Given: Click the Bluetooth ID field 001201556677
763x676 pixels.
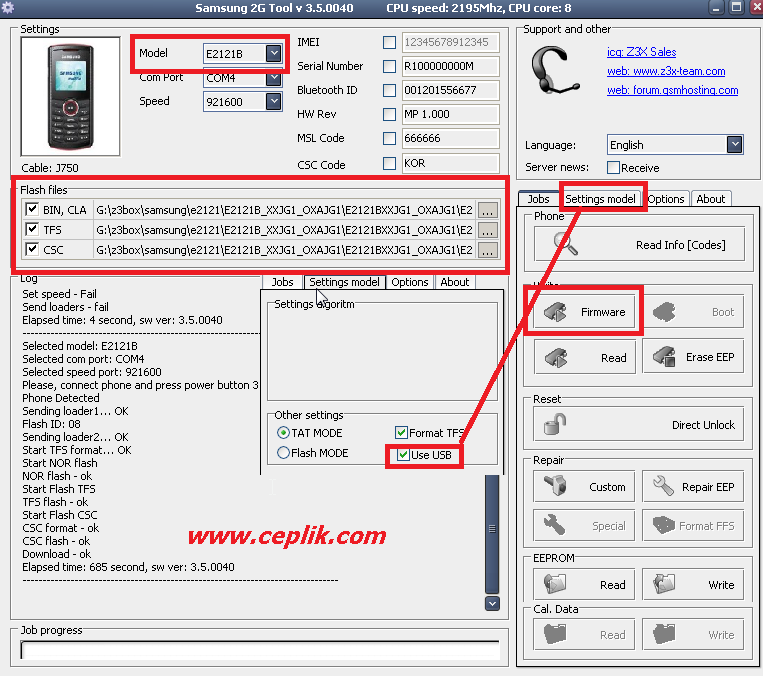Looking at the screenshot, I should 451,90.
